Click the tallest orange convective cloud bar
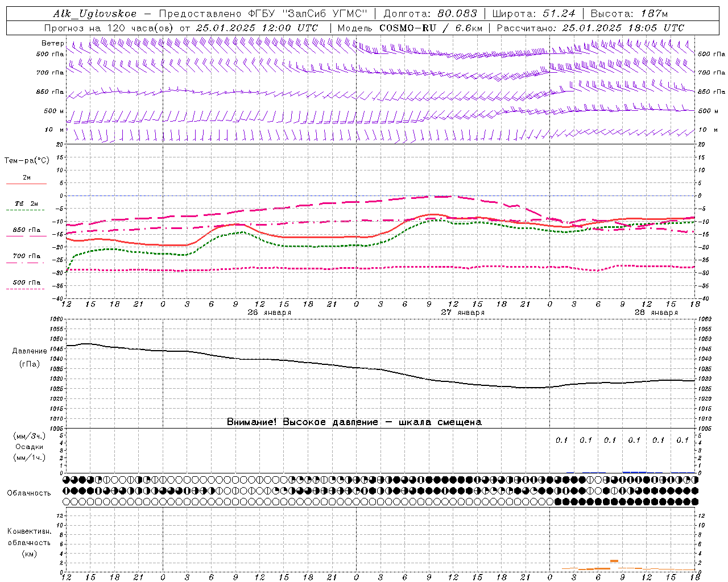This screenshot has width=728, height=582. coord(614,561)
